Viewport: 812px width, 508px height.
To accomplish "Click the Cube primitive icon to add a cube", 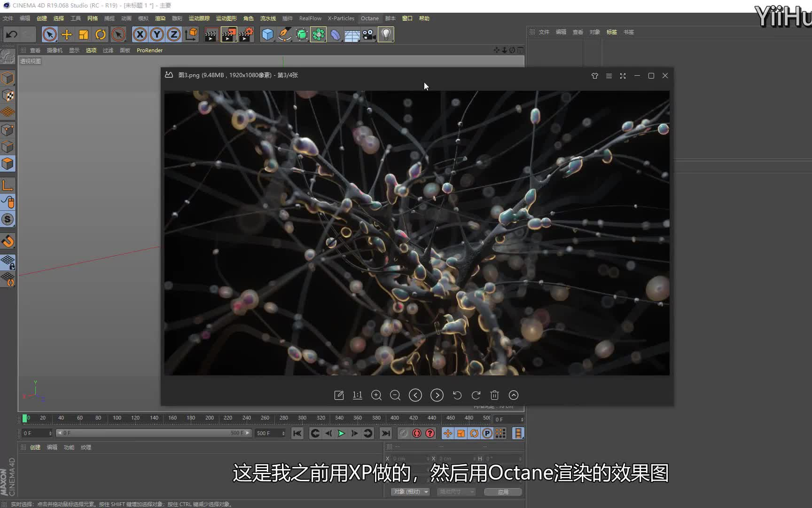I will click(267, 34).
